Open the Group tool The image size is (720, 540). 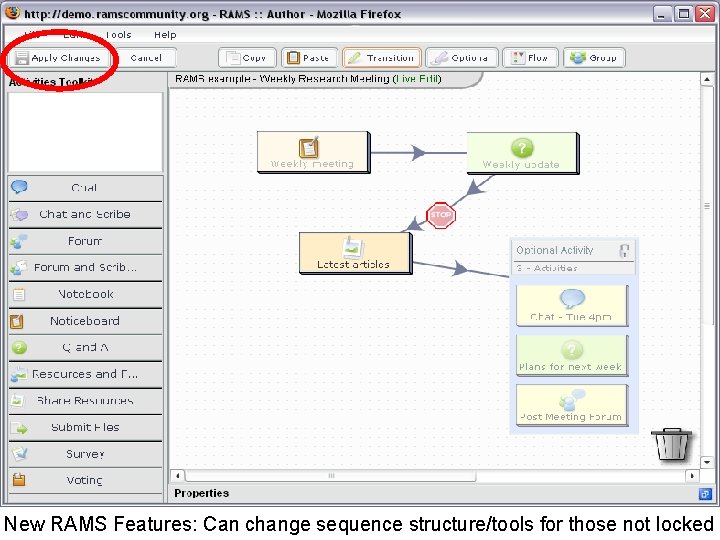594,58
